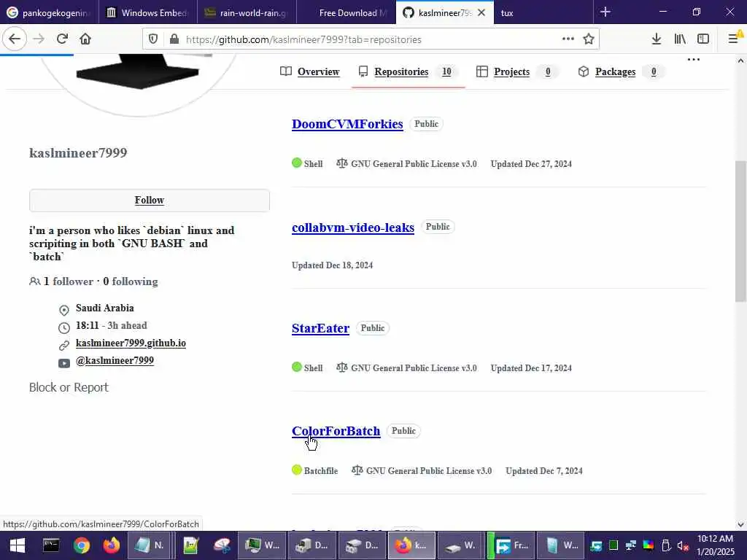Open the browser home page icon

(85, 39)
